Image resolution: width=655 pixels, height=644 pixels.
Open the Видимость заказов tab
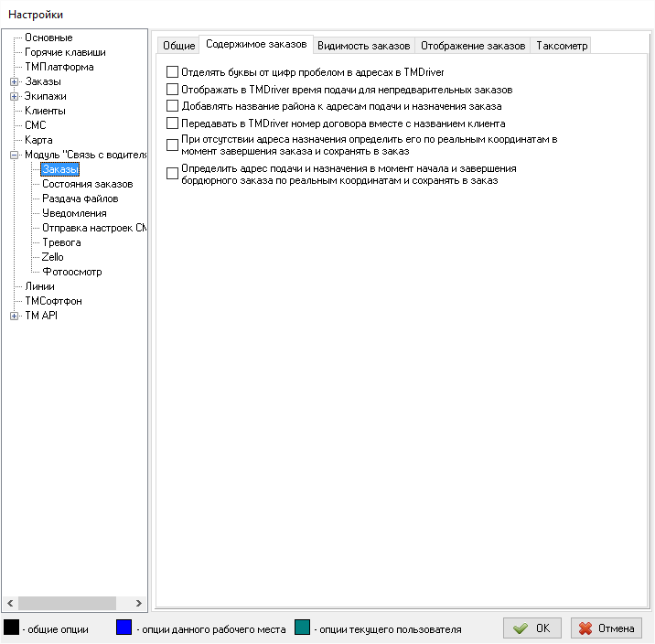364,46
